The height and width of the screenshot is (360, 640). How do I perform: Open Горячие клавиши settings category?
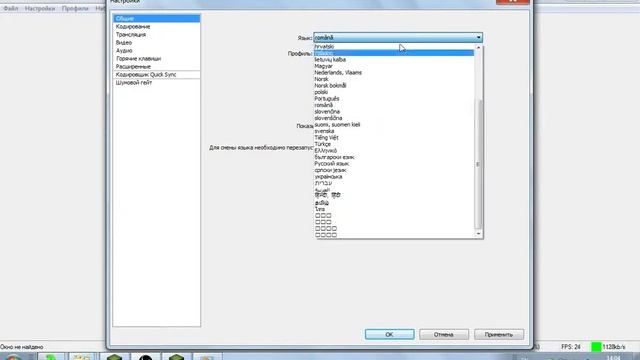[x=157, y=59]
